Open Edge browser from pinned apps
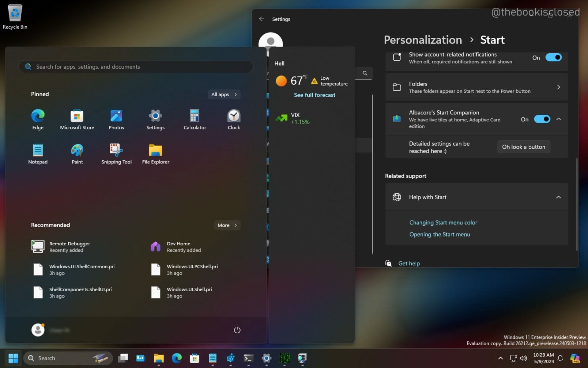Viewport: 588px width, 368px height. tap(37, 115)
